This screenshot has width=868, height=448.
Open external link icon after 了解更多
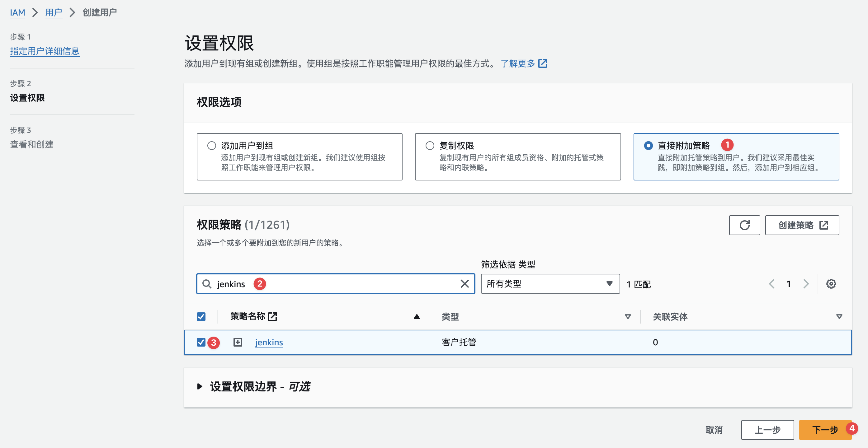point(542,63)
